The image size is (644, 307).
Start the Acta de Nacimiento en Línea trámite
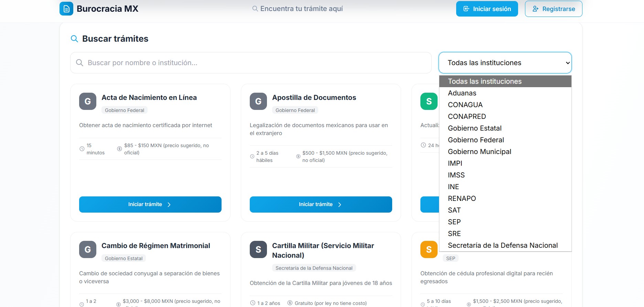click(x=150, y=204)
